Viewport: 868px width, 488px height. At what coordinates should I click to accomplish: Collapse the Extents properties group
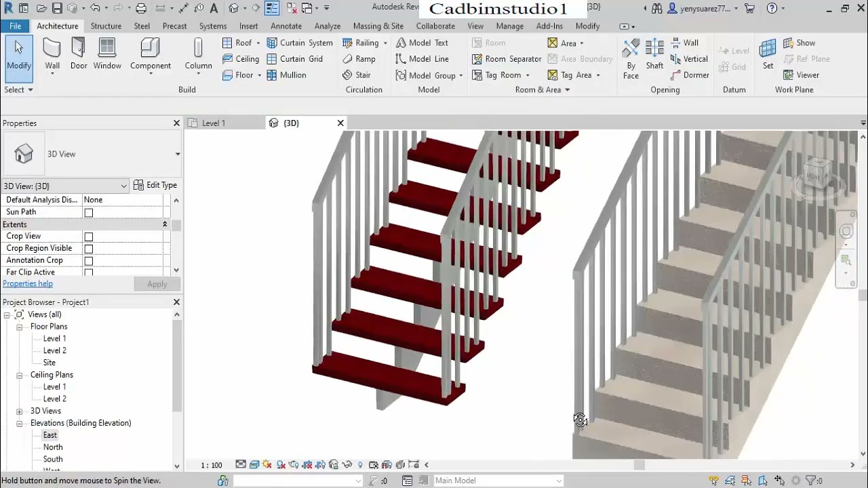coord(164,224)
